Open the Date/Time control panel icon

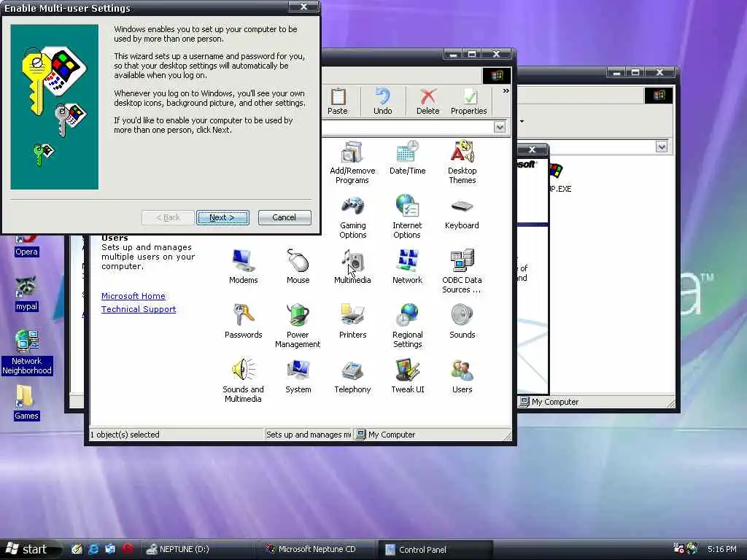pos(407,157)
